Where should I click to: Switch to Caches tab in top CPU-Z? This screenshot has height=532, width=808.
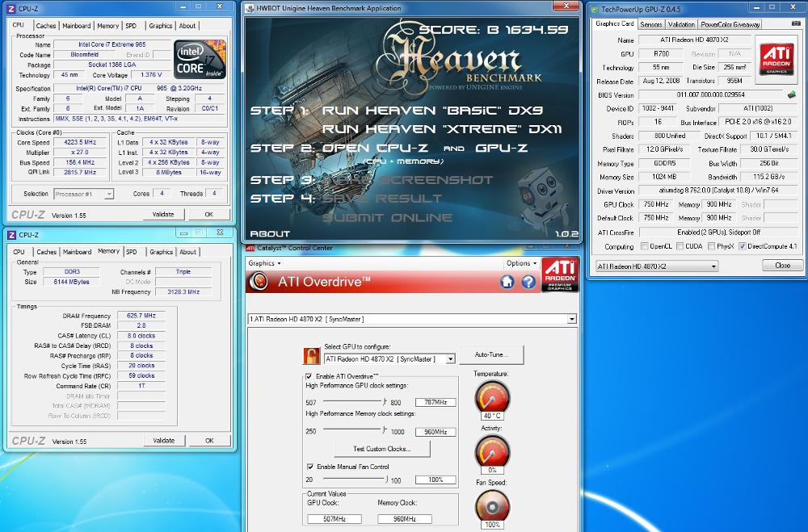(46, 26)
